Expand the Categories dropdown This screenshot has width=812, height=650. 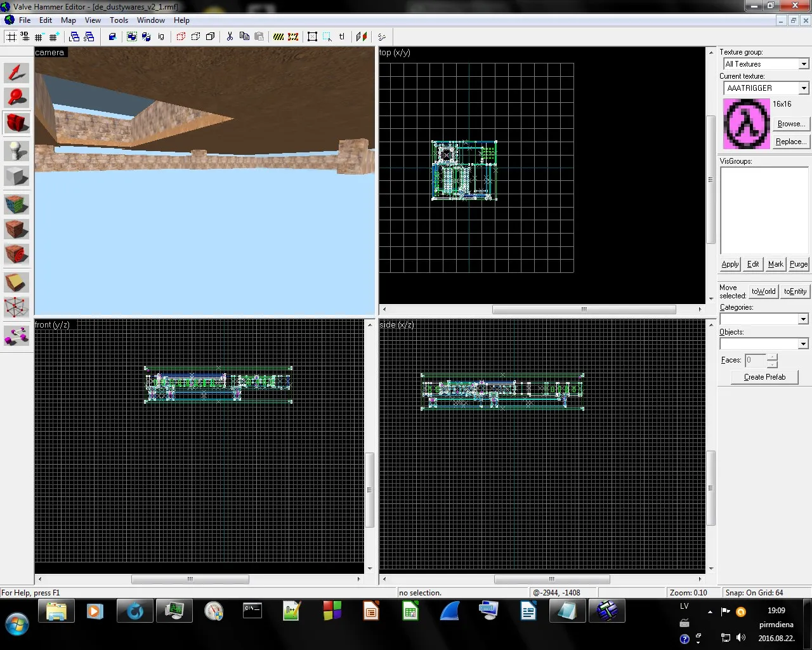(803, 319)
